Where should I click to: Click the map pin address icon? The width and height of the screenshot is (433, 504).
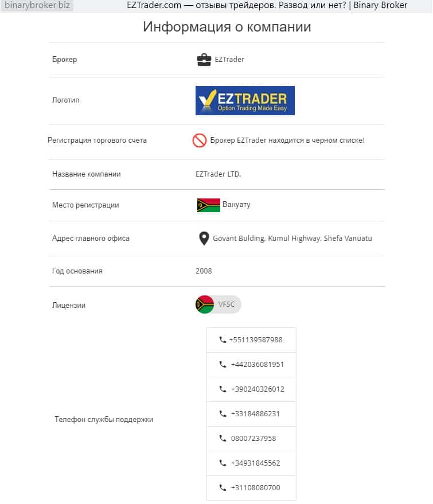204,239
